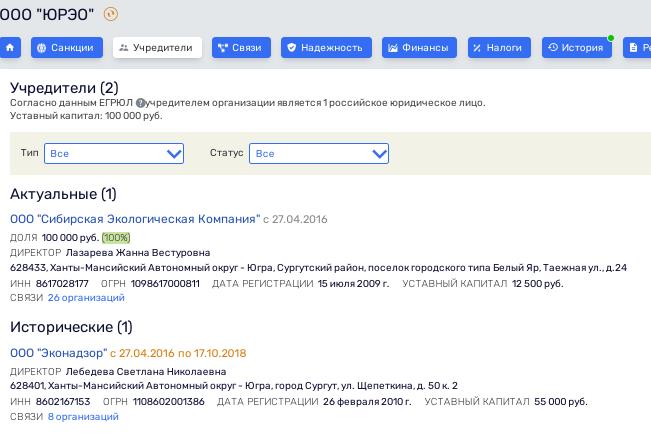Click charter capital 12 500 руб.
The height and width of the screenshot is (439, 651).
(x=537, y=284)
